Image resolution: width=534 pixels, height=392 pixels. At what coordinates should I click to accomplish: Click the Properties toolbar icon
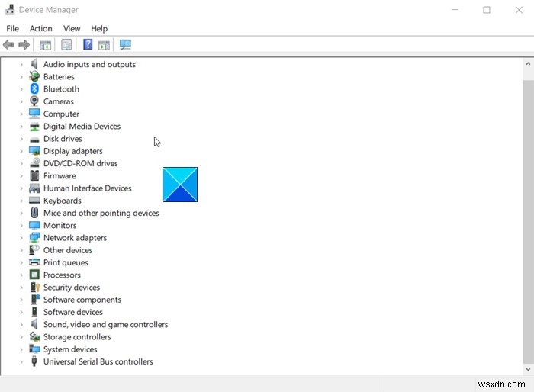66,45
